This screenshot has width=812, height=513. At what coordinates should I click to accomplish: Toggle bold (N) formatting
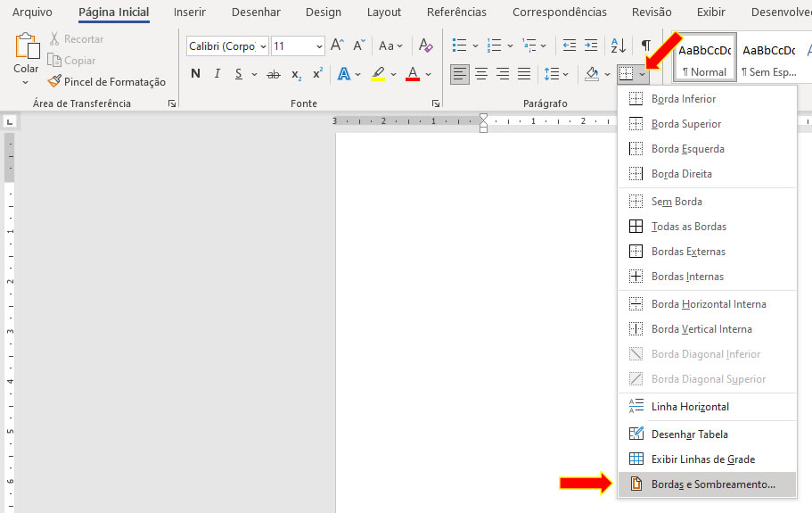(x=195, y=73)
